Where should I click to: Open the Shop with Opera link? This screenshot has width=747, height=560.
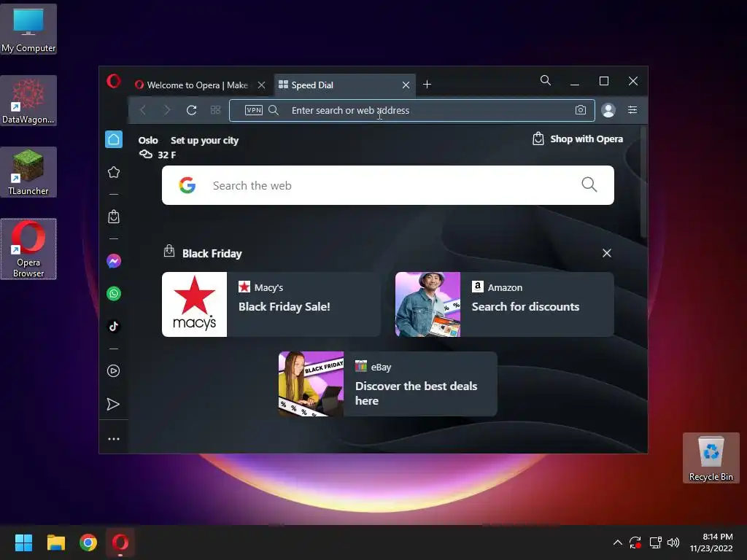click(578, 139)
